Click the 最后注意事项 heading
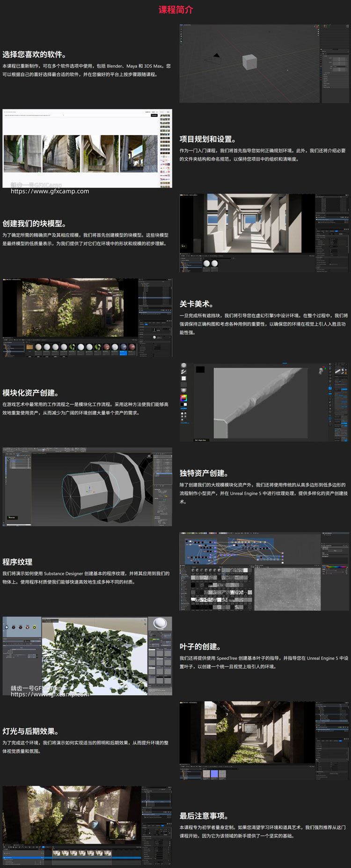The height and width of the screenshot is (868, 351). tap(204, 816)
